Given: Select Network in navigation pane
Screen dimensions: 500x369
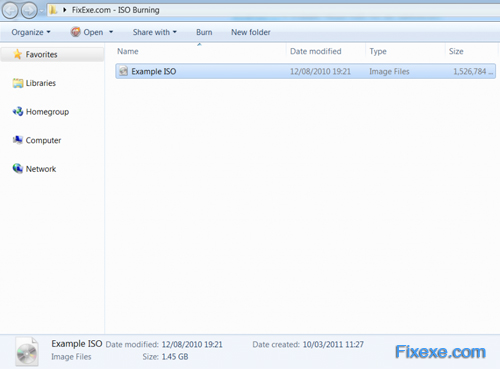Looking at the screenshot, I should tap(41, 169).
